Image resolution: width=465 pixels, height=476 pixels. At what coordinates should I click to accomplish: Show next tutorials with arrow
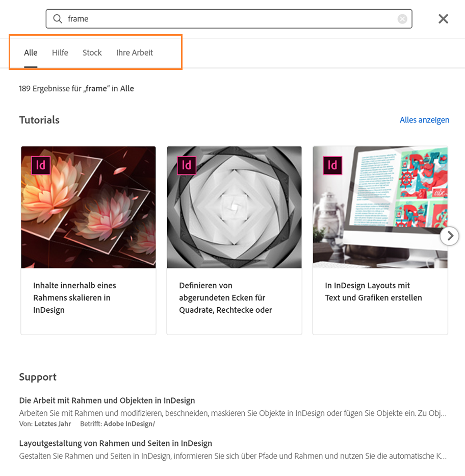click(x=449, y=236)
